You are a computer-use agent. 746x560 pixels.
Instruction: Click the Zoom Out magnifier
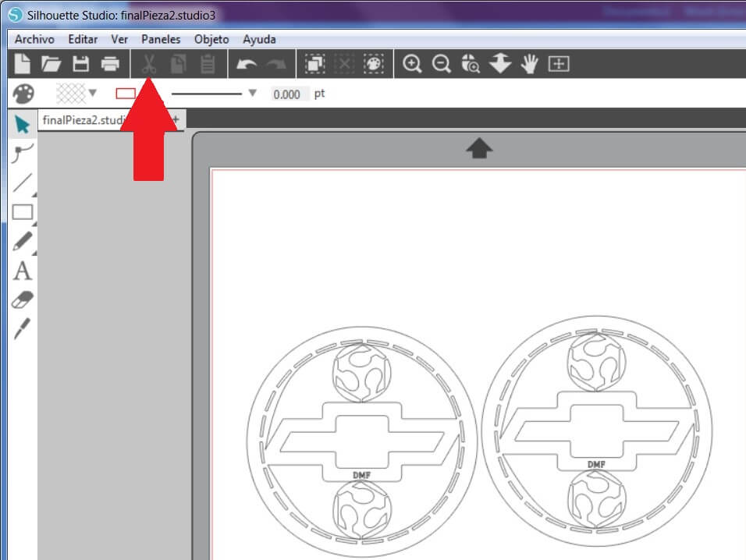coord(442,64)
